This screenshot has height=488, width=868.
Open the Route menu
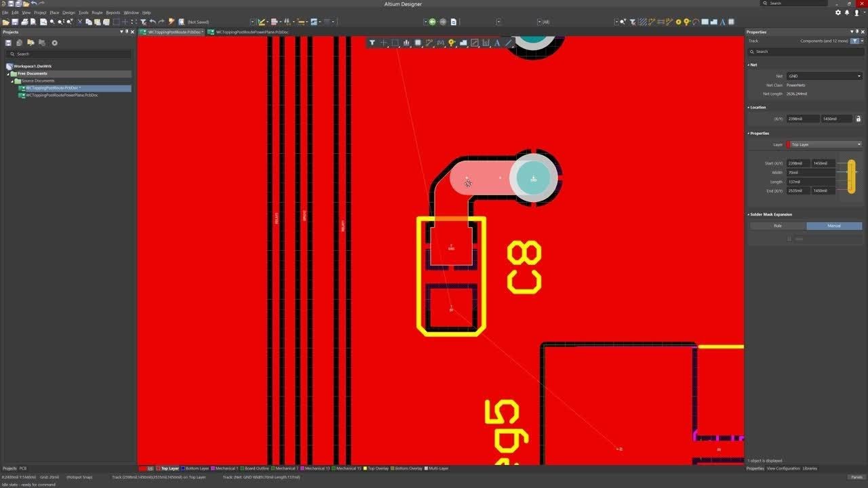point(97,12)
